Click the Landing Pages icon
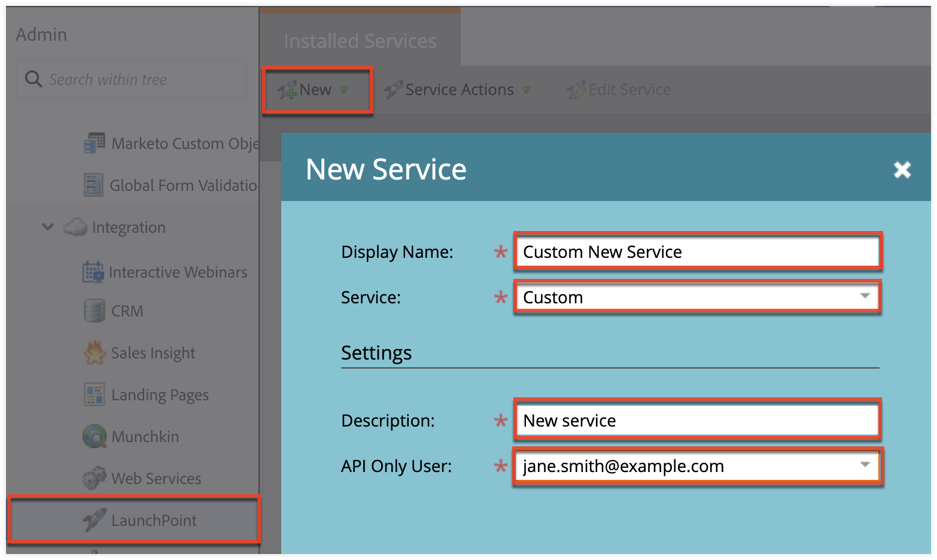 pos(94,394)
